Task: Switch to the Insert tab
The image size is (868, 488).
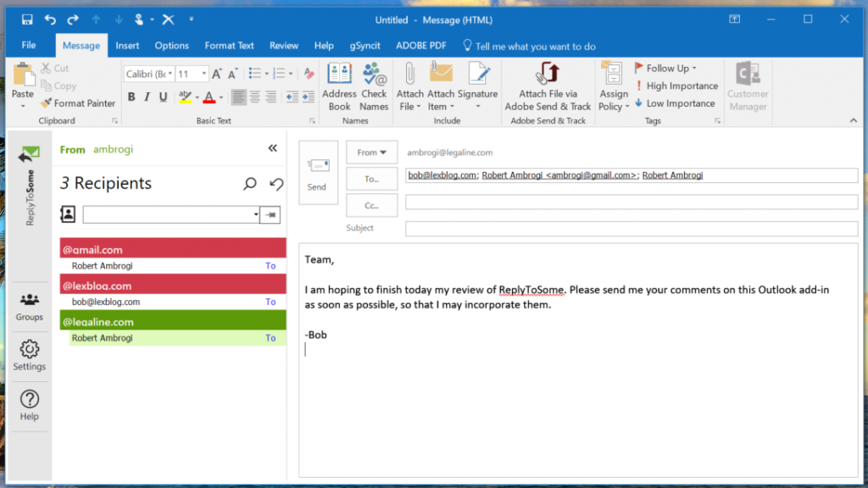Action: point(127,46)
